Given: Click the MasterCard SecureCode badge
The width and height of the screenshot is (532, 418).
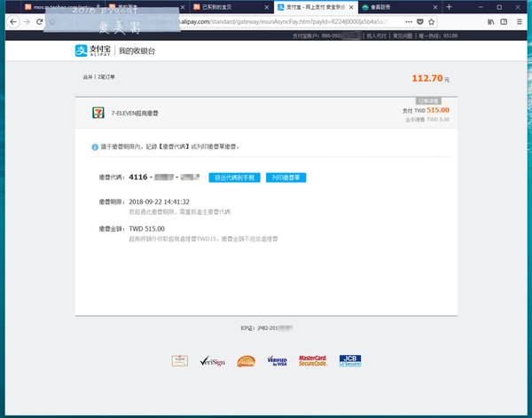Looking at the screenshot, I should pos(312,361).
